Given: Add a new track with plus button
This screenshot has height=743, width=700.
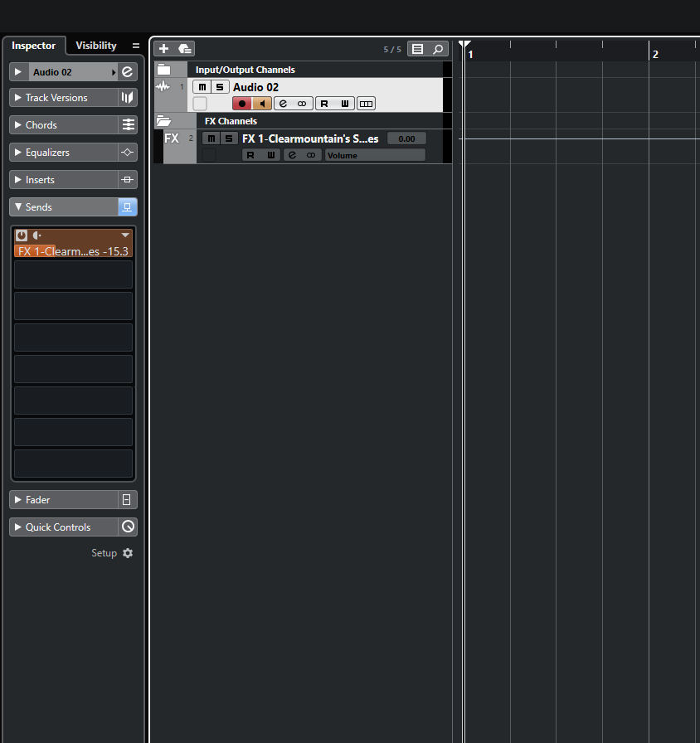Looking at the screenshot, I should pos(164,49).
